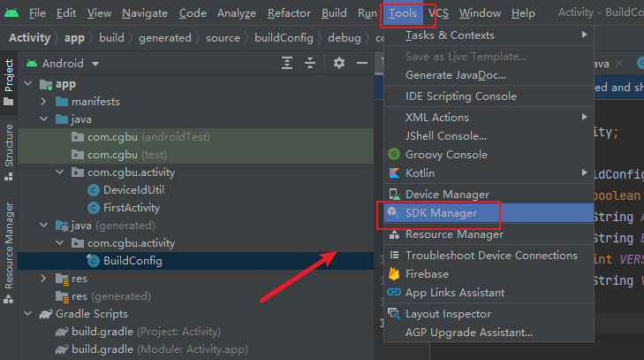Click the generated breadcrumb
The height and width of the screenshot is (360, 644).
[x=164, y=38]
